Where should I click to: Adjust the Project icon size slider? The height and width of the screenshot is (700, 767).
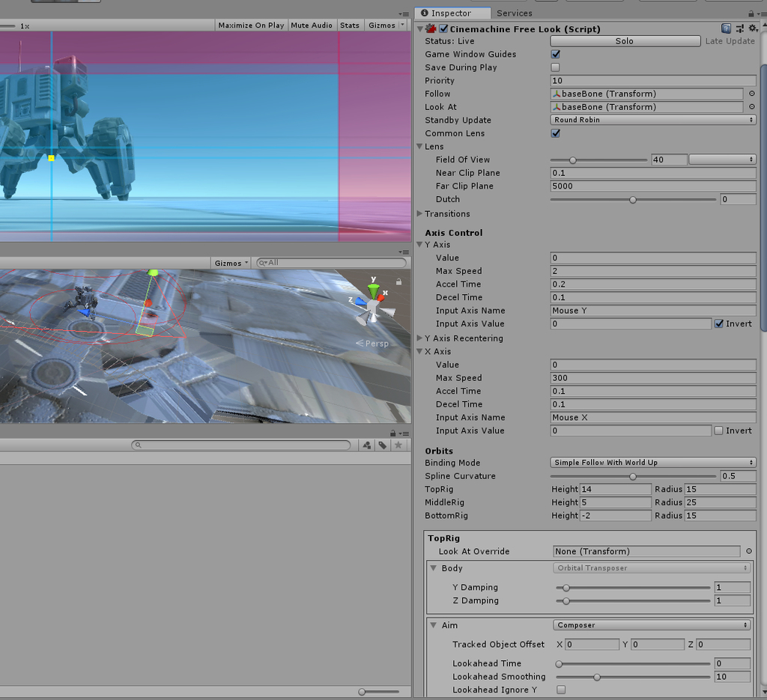[378, 692]
